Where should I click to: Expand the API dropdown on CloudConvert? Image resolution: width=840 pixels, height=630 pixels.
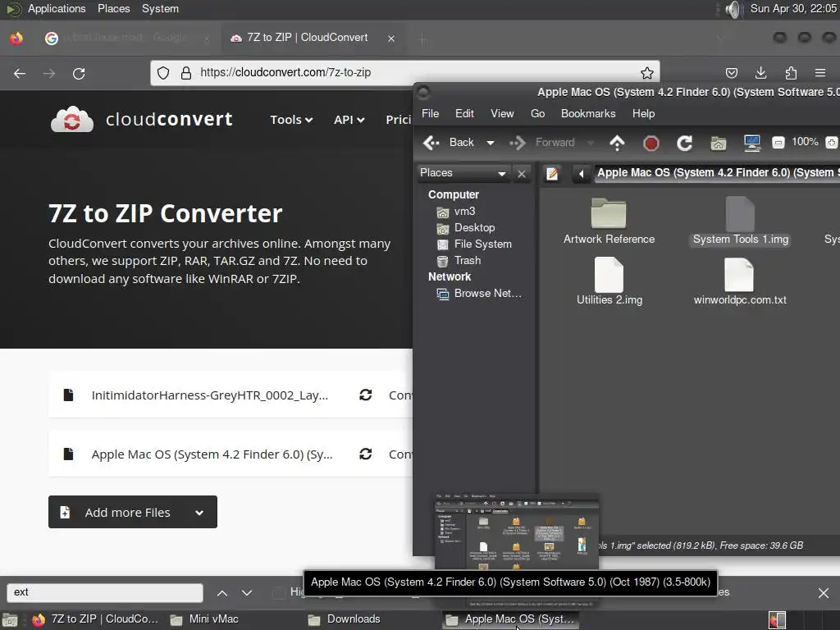(x=349, y=120)
